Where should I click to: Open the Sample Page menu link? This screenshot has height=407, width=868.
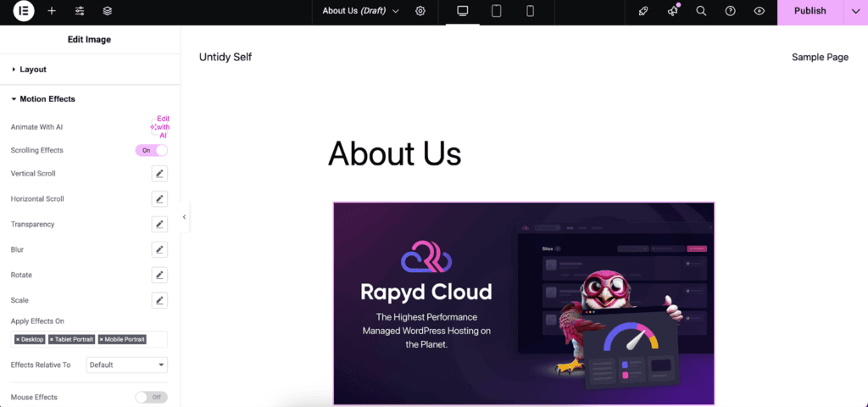pos(820,57)
